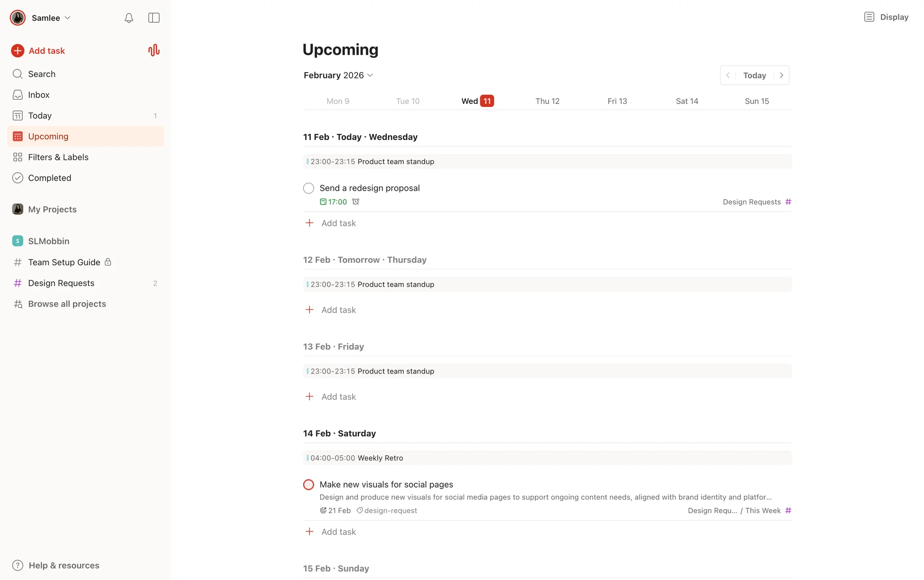Jump to Today using Today button

click(754, 75)
